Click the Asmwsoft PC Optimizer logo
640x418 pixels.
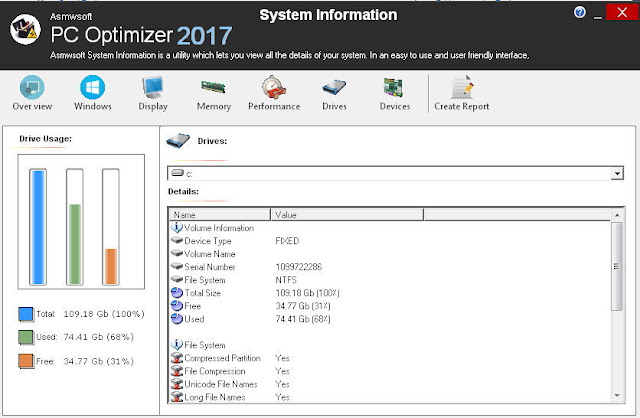tap(25, 29)
